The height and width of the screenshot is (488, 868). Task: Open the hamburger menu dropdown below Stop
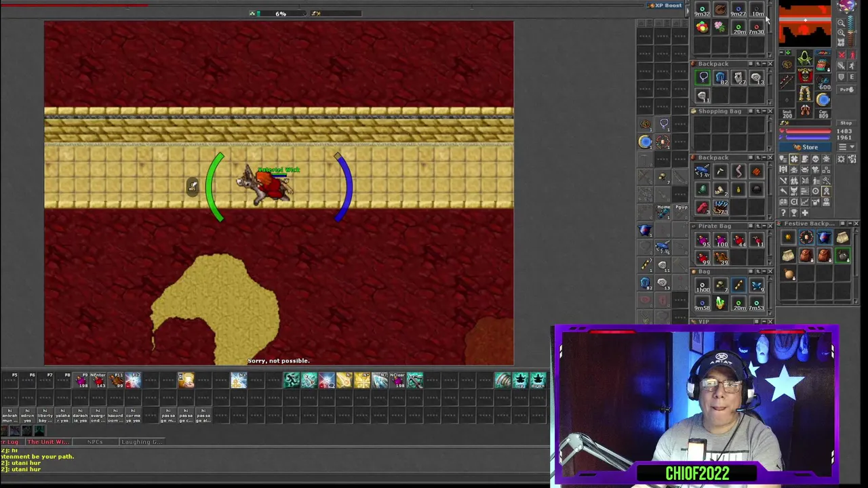pyautogui.click(x=847, y=146)
